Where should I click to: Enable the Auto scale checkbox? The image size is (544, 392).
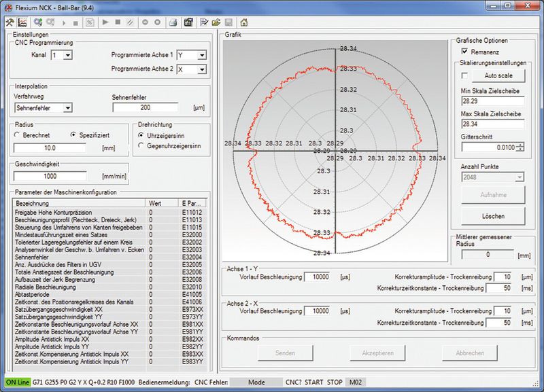pyautogui.click(x=465, y=75)
